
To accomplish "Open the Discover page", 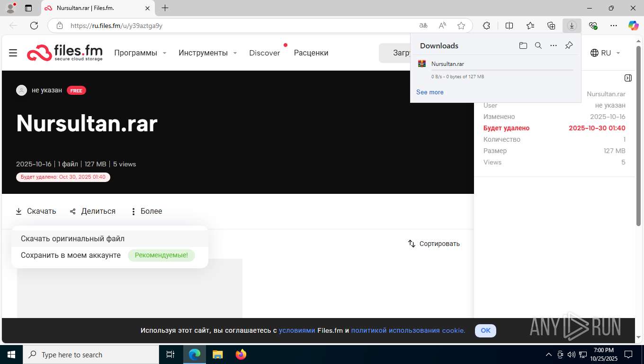I will pyautogui.click(x=265, y=53).
